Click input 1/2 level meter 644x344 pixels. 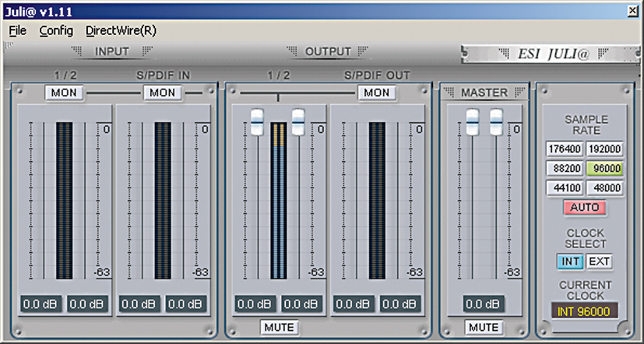64,201
